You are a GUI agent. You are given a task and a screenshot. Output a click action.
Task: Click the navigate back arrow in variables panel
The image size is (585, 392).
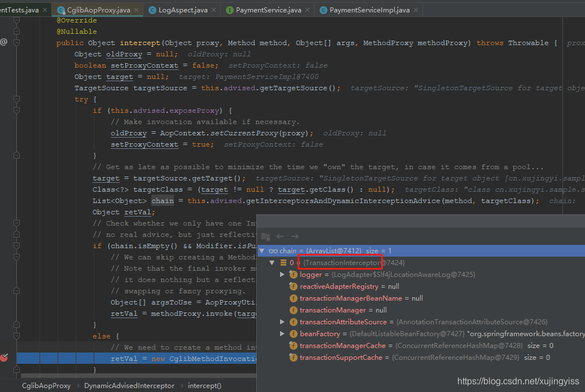280,236
